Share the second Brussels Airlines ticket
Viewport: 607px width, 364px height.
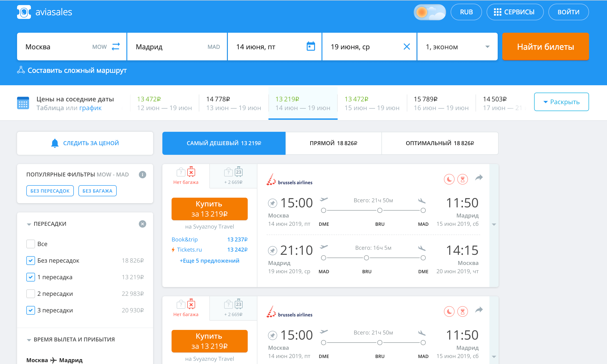479,310
